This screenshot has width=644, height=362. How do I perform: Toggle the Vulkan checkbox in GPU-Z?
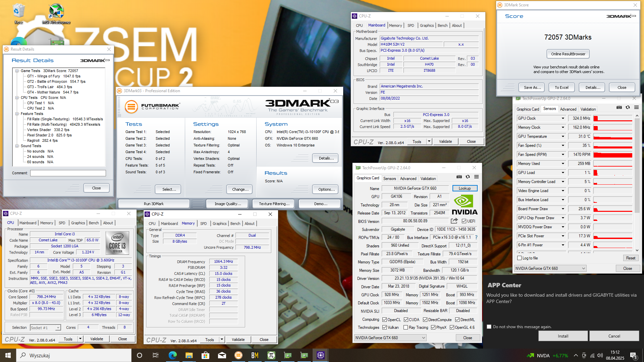click(x=384, y=327)
